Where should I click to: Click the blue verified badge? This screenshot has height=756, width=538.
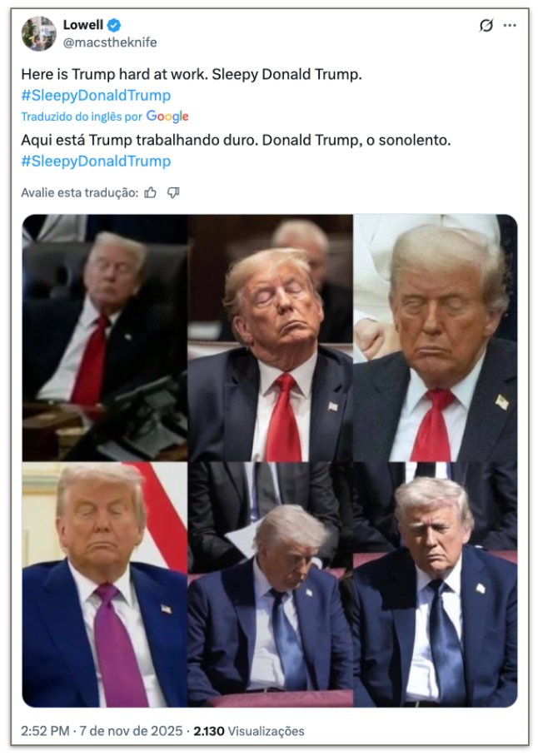tap(114, 25)
